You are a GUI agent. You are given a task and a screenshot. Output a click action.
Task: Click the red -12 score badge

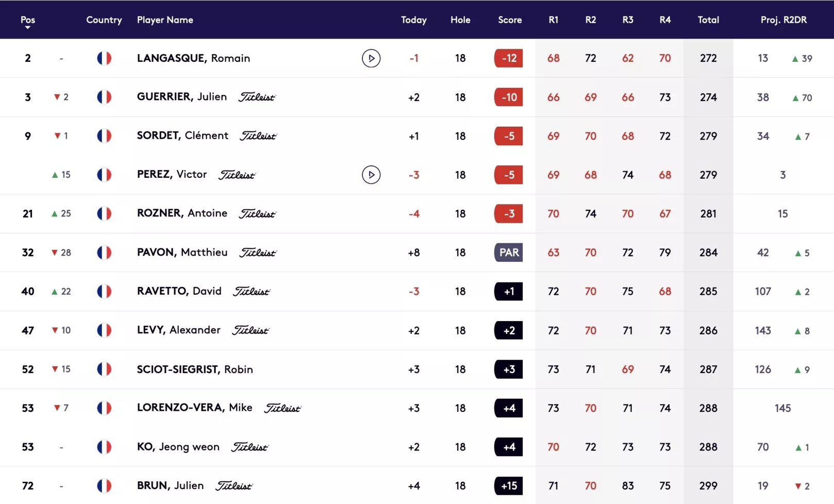pos(508,58)
